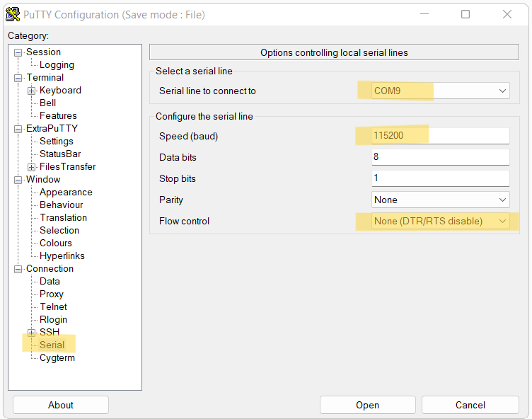Image resolution: width=532 pixels, height=419 pixels.
Task: Open the Telnet category
Action: (53, 306)
